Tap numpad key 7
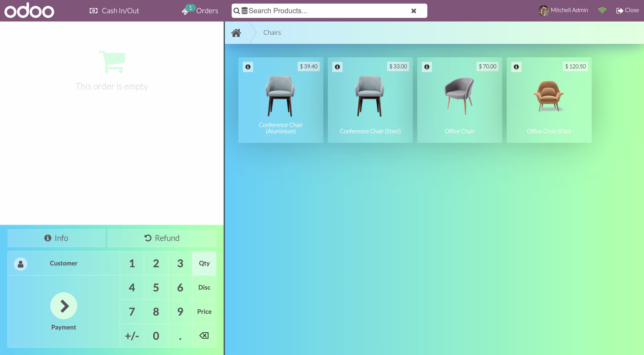This screenshot has height=355, width=644. click(x=132, y=312)
